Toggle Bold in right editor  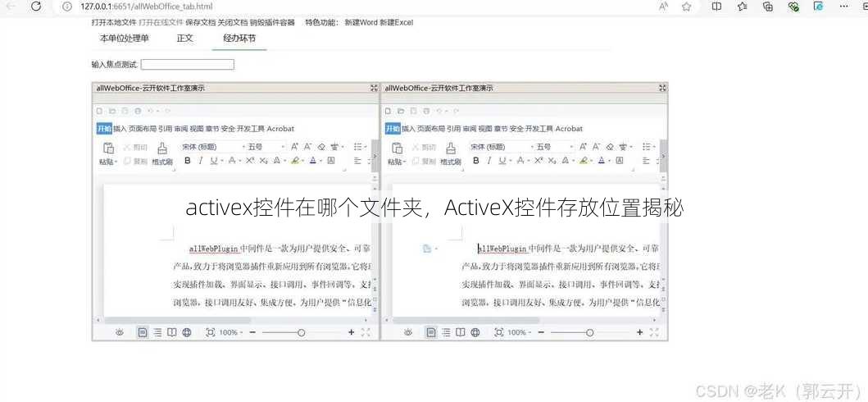(475, 161)
